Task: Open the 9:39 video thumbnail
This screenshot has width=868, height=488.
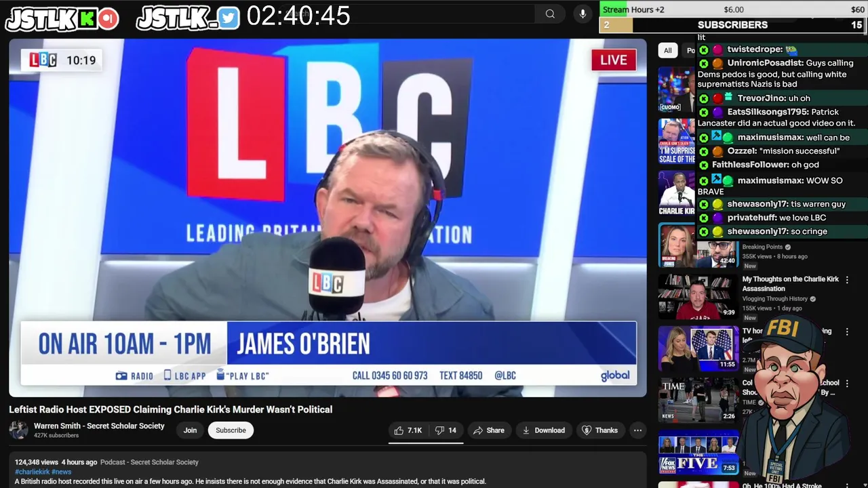Action: (698, 296)
